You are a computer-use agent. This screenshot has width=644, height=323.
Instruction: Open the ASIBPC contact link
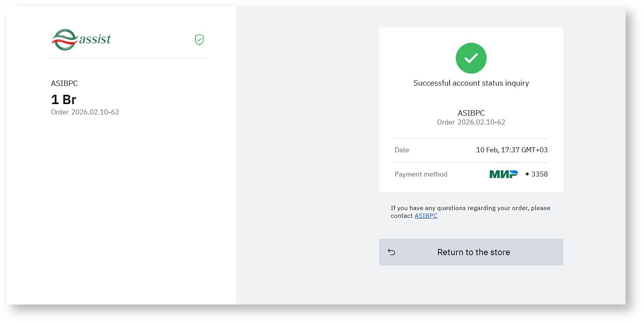point(426,216)
